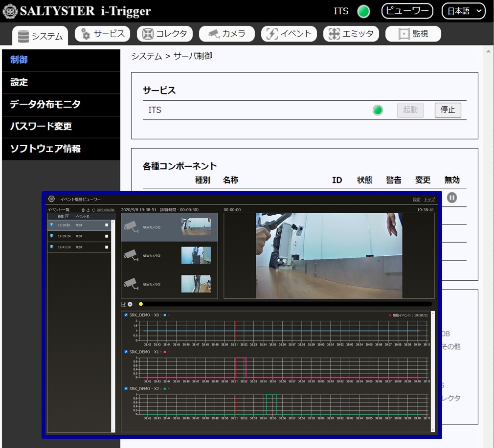Click the download icon in the event list
The width and height of the screenshot is (494, 448).
88,210
